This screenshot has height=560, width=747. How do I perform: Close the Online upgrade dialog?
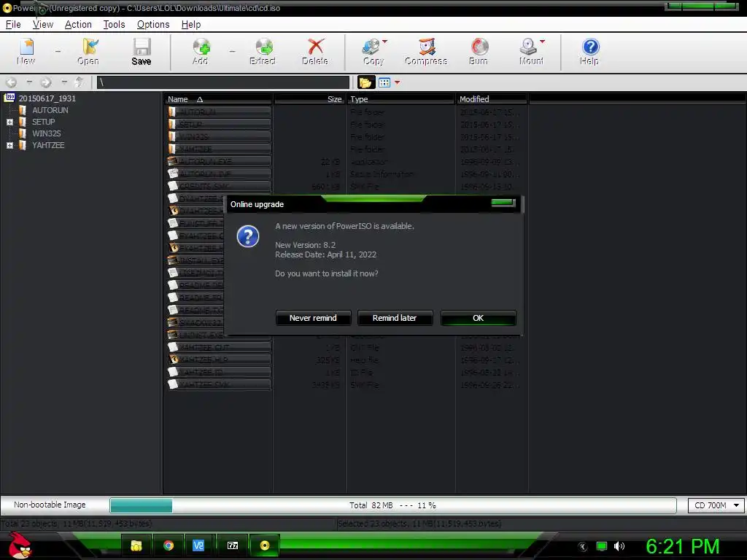coord(503,203)
